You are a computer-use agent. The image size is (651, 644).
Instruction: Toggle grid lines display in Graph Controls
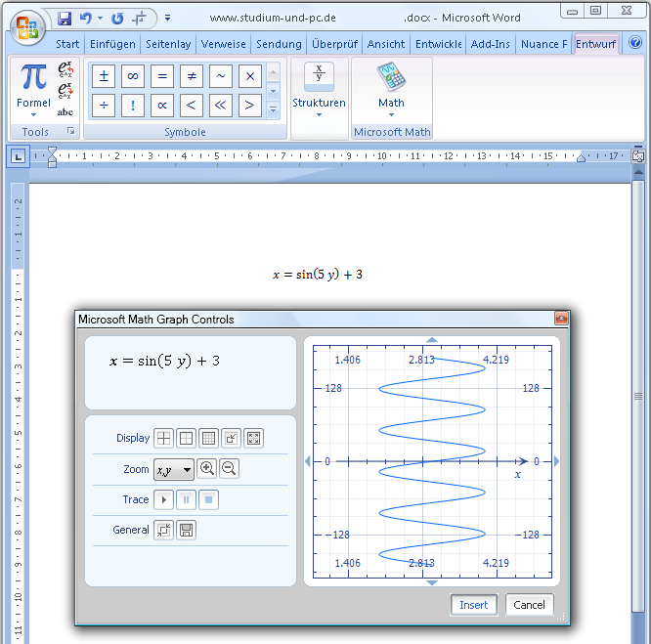[208, 438]
